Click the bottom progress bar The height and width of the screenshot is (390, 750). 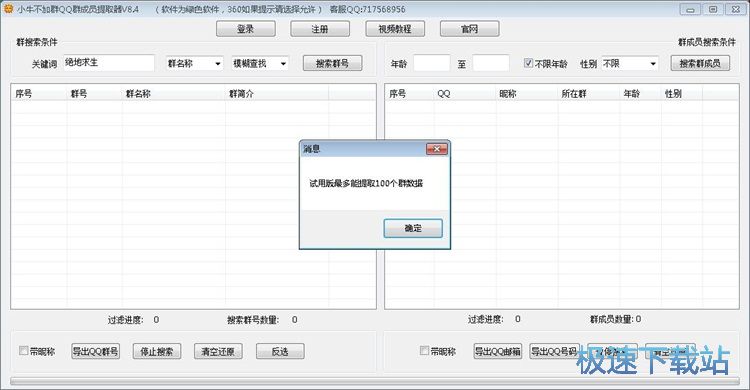[375, 381]
